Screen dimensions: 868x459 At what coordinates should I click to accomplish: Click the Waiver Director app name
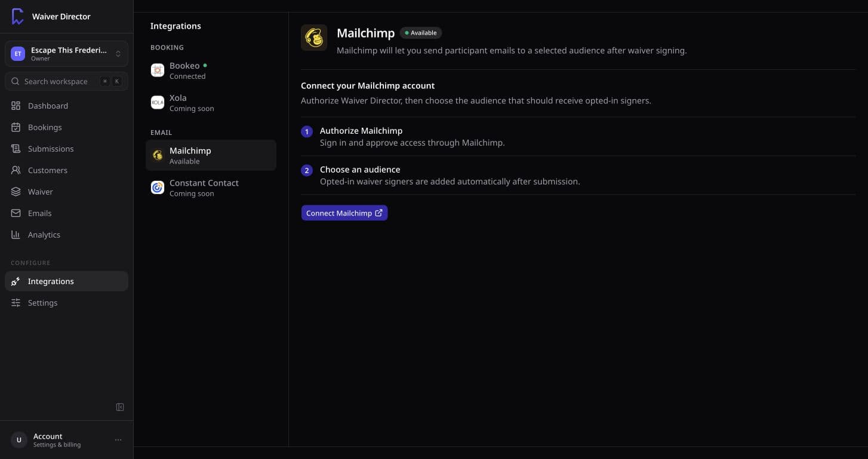pyautogui.click(x=61, y=17)
